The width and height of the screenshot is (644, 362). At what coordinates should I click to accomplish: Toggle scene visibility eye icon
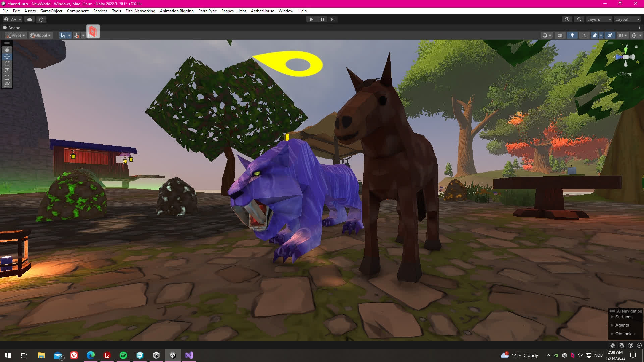[610, 35]
